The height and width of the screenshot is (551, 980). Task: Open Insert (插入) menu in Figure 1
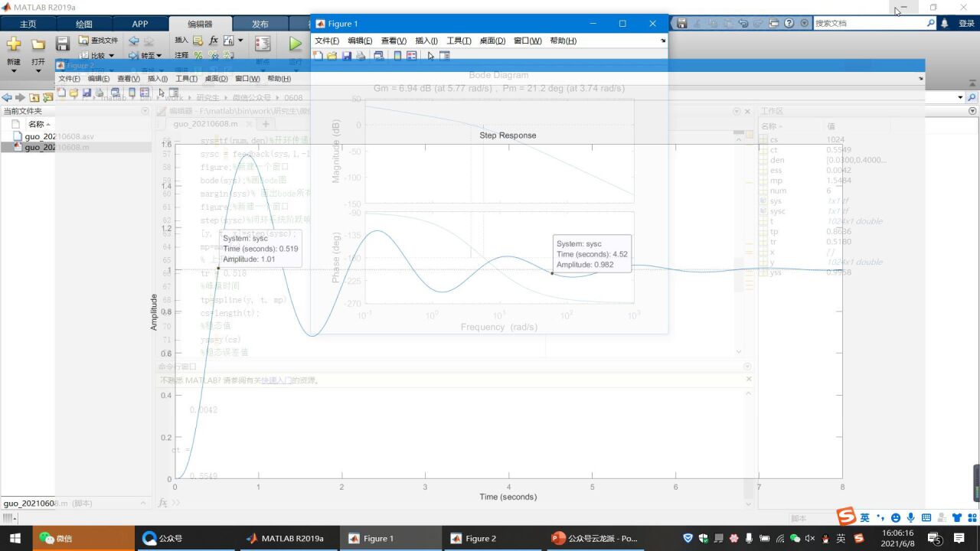(426, 41)
